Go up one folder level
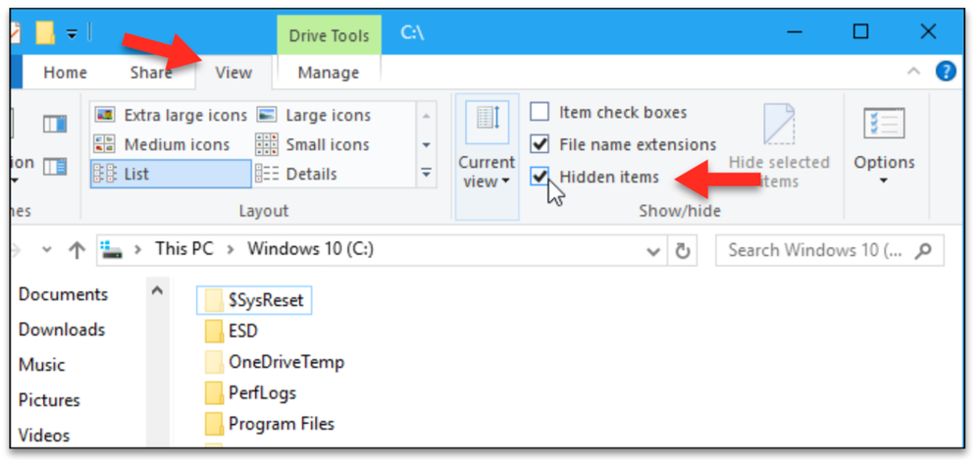 coord(77,250)
